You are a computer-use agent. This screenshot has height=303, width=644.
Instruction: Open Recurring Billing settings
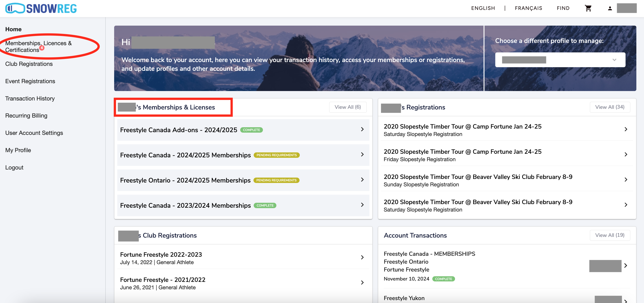tap(26, 115)
